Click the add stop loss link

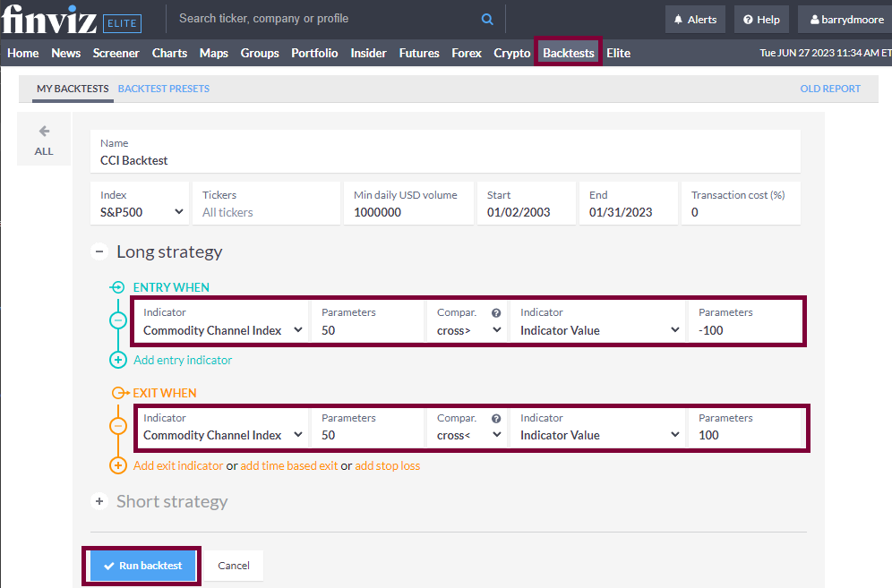point(387,465)
